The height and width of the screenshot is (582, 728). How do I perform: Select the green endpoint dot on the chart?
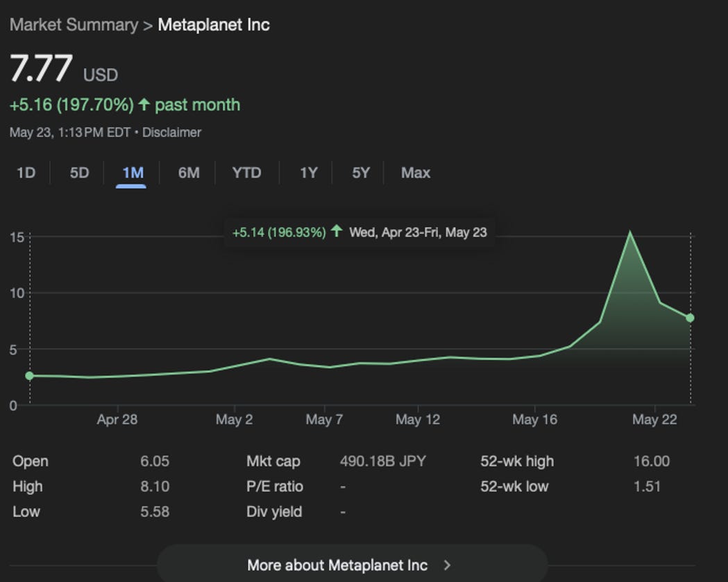coord(689,317)
